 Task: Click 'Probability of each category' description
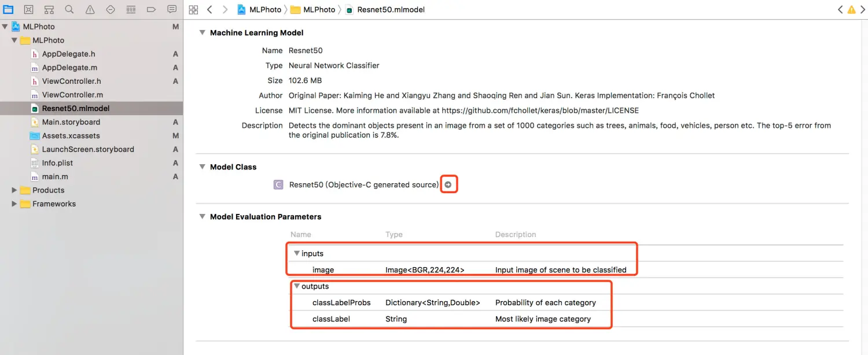click(546, 302)
